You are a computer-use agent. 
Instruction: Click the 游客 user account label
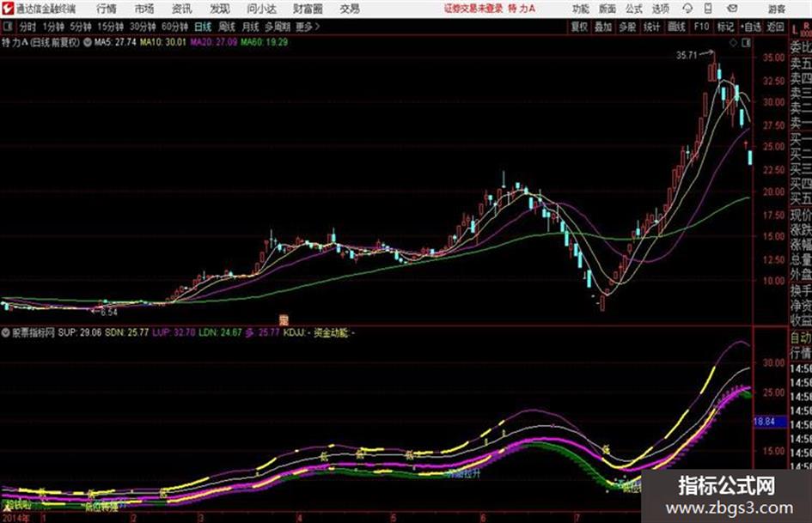coord(776,9)
